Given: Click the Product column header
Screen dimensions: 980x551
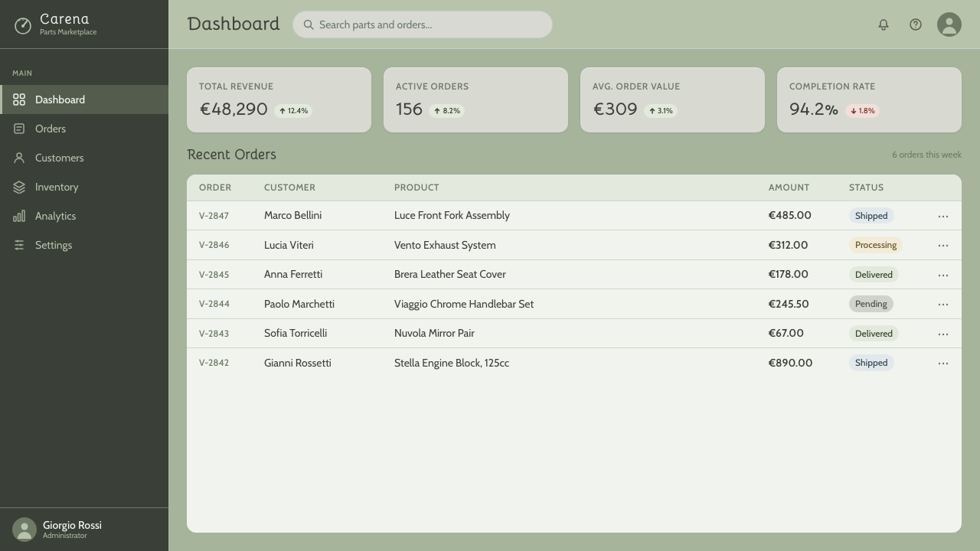Looking at the screenshot, I should click(416, 187).
